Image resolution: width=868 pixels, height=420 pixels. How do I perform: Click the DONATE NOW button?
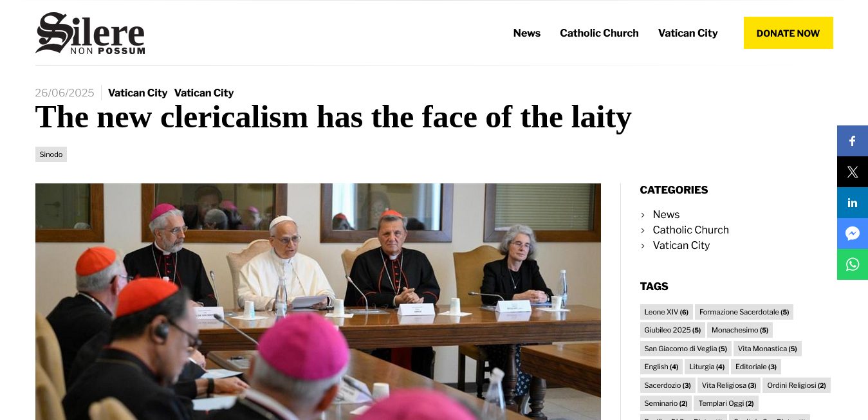(x=788, y=33)
